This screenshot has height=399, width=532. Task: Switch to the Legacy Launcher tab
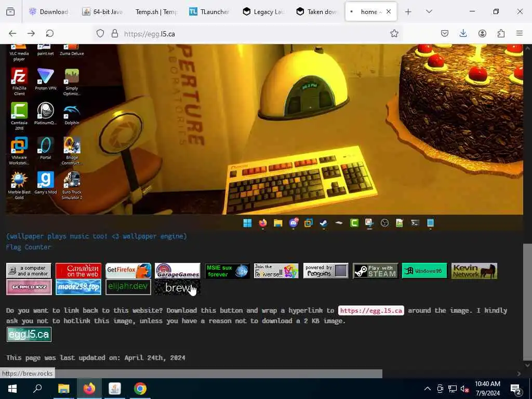[263, 12]
